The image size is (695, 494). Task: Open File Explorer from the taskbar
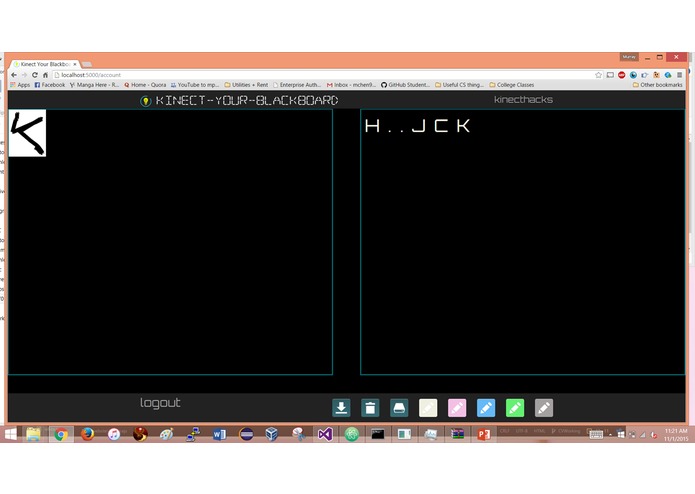click(x=34, y=434)
